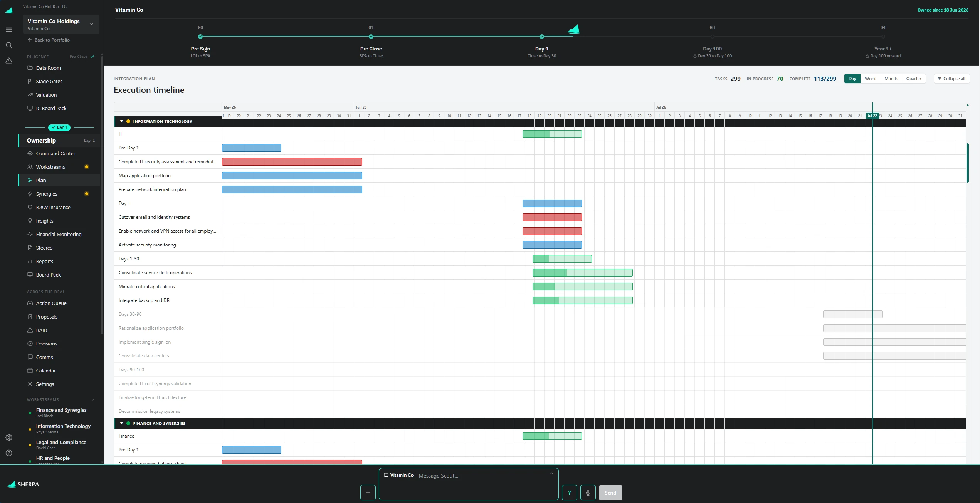
Task: Click the timeline vertical scrollbar
Action: pos(967,163)
